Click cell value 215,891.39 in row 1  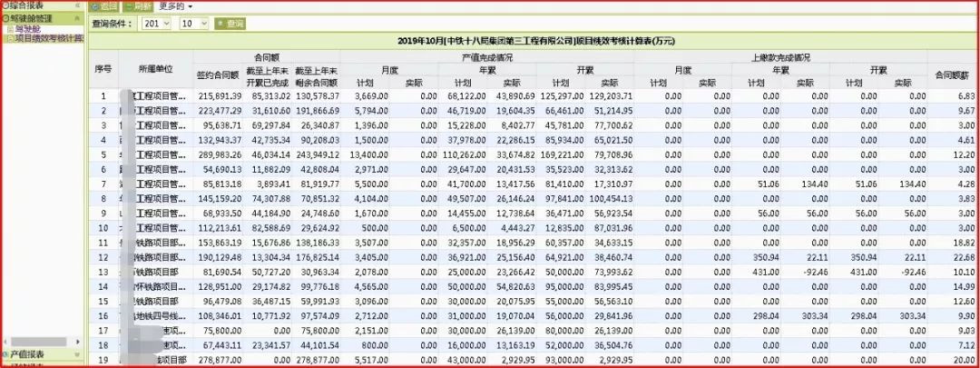pyautogui.click(x=220, y=95)
